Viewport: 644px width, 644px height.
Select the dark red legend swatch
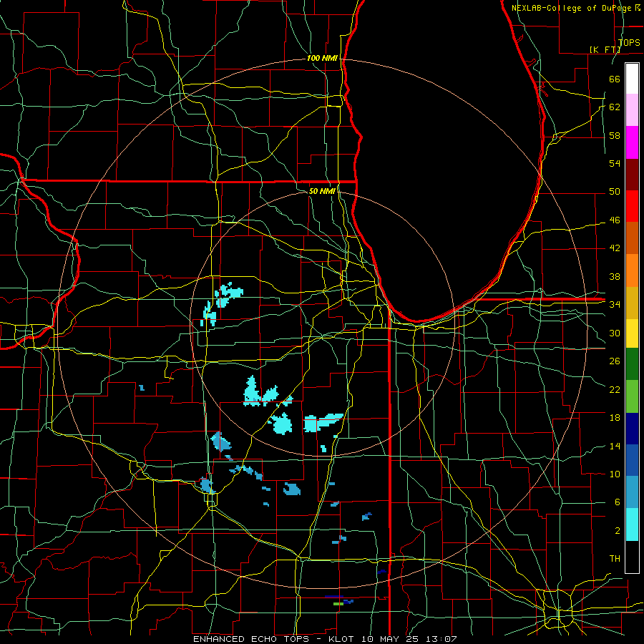[632, 174]
